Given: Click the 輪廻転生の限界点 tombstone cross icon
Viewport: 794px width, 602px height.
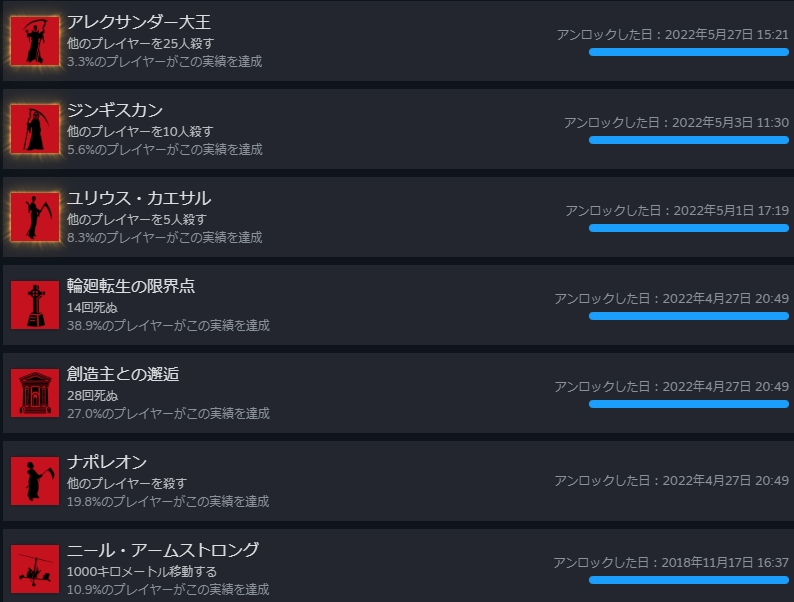Looking at the screenshot, I should pos(35,305).
